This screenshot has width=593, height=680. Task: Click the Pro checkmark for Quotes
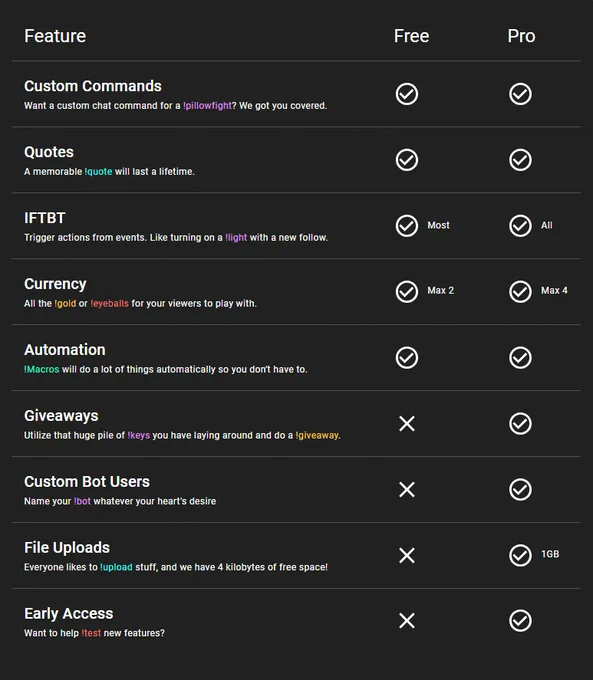pos(520,160)
